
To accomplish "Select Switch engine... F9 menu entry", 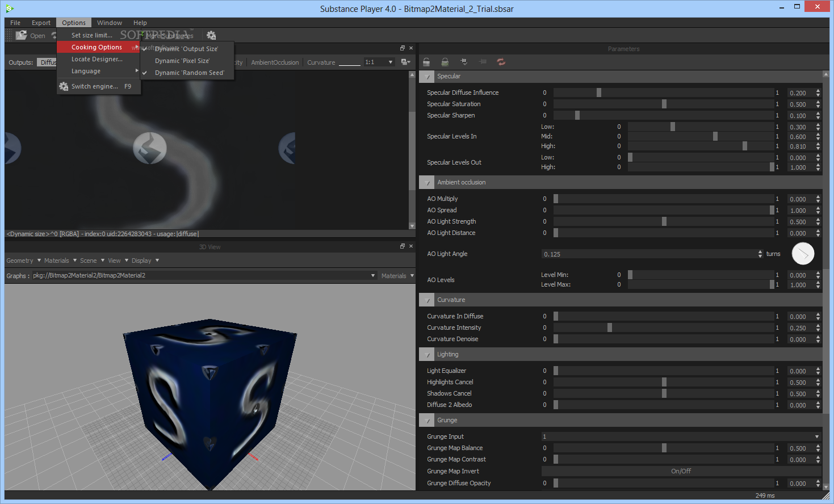I will [x=98, y=86].
